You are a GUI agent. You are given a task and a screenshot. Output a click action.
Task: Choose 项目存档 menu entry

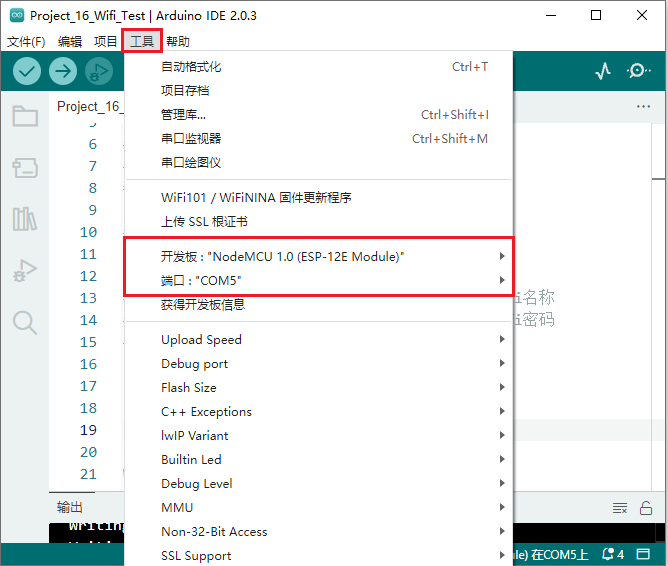tap(319, 91)
